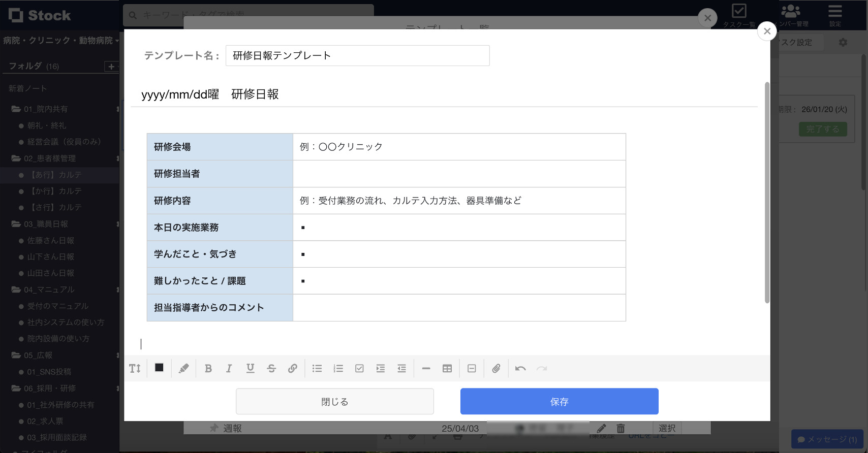Insert a checkbox list item

click(359, 369)
